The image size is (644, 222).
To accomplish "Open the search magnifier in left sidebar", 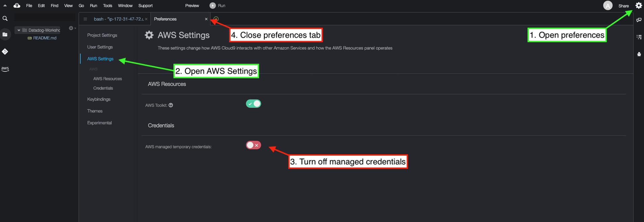I will point(5,19).
